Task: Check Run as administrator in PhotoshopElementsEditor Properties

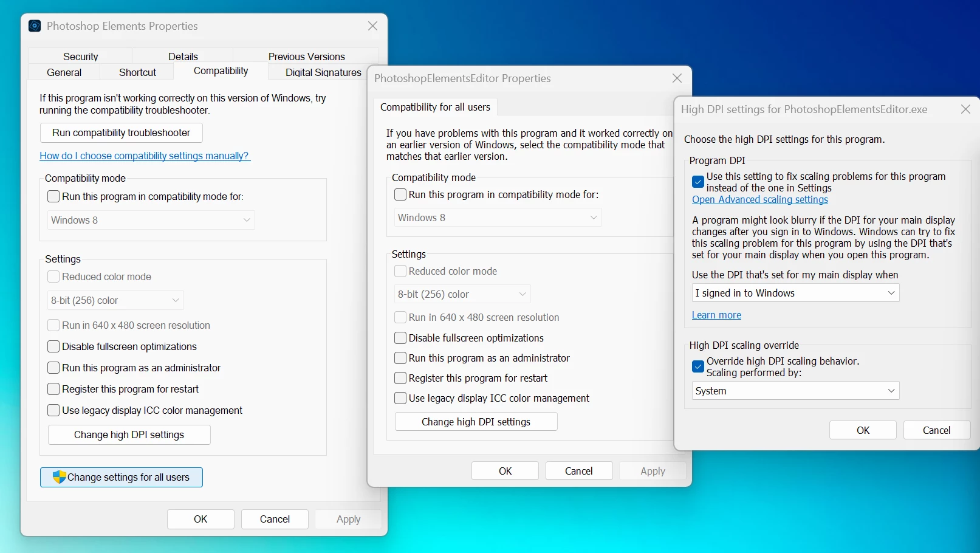Action: click(400, 358)
